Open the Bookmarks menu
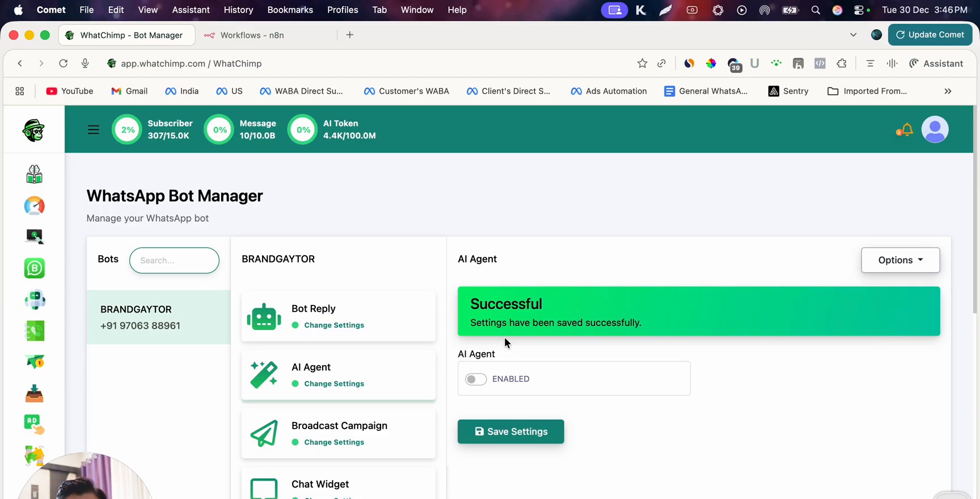This screenshot has height=499, width=980. (x=290, y=10)
